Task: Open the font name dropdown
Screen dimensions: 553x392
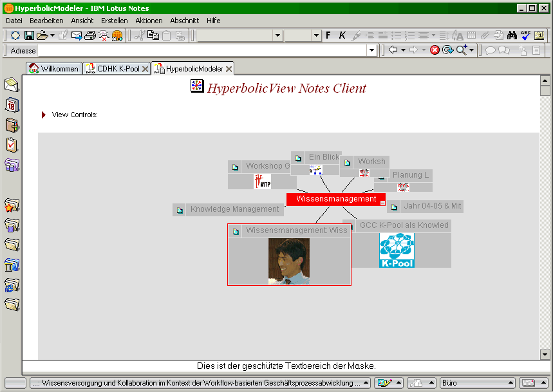Action: (x=277, y=35)
